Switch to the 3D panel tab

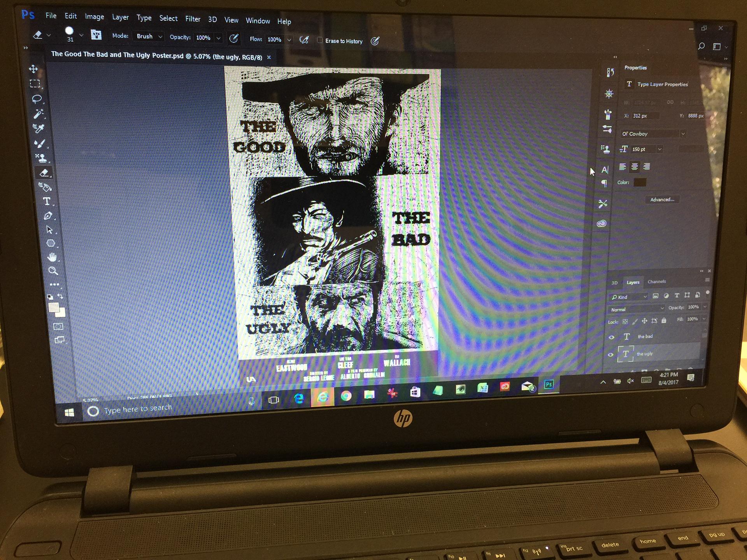(615, 283)
